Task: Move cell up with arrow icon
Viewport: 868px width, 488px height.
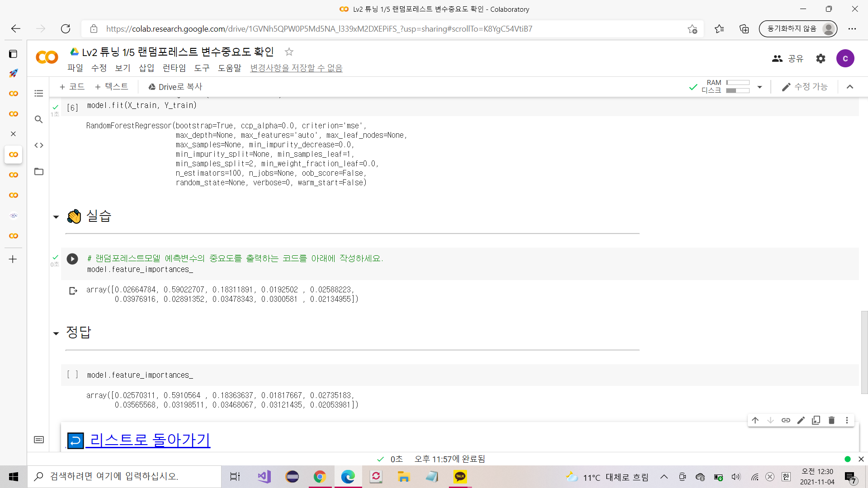Action: pos(755,420)
